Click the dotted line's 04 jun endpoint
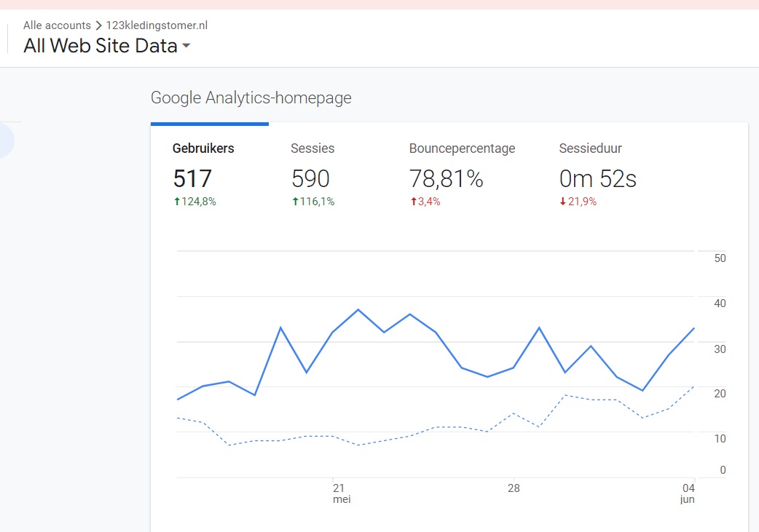This screenshot has height=532, width=759. pyautogui.click(x=694, y=386)
